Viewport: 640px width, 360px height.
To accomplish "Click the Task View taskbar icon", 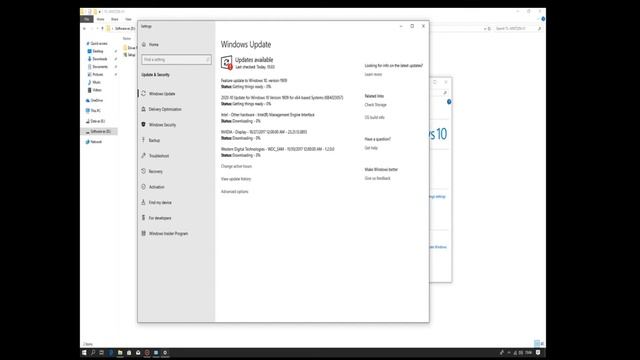I will click(102, 353).
